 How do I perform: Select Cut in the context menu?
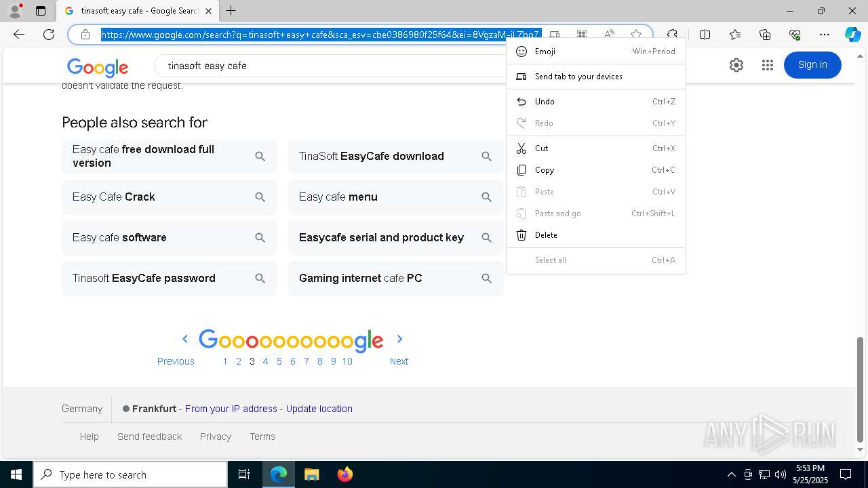(596, 148)
